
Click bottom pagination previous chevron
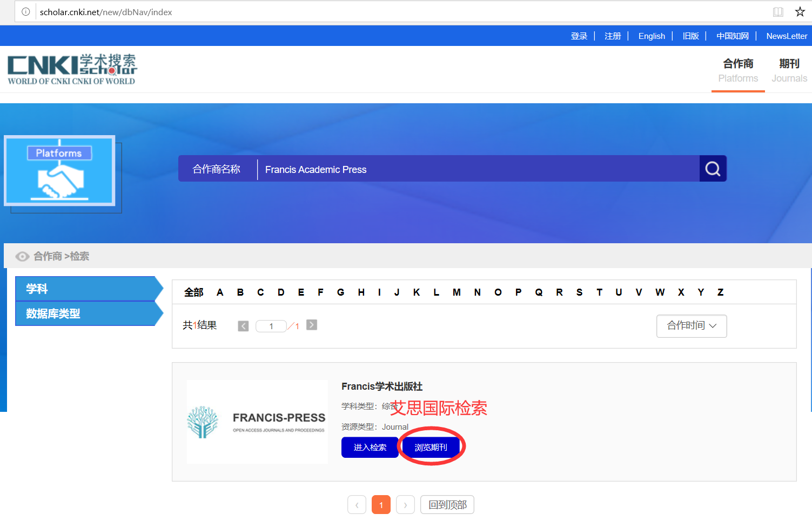[357, 505]
